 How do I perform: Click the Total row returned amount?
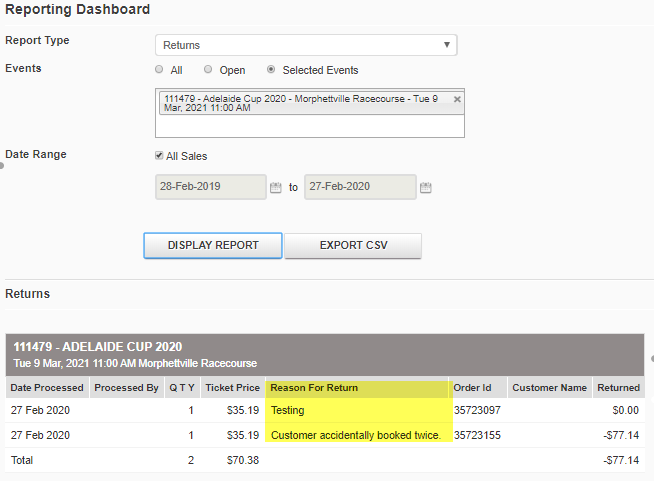pos(621,460)
